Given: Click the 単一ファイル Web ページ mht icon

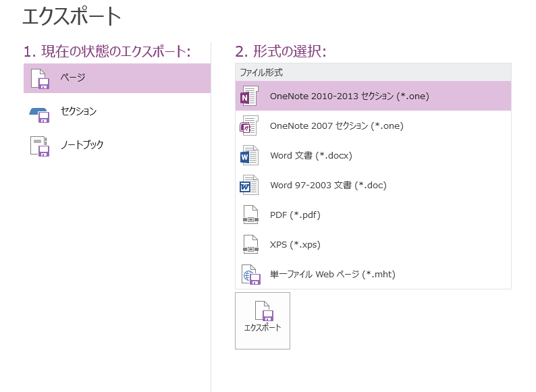Looking at the screenshot, I should 251,275.
